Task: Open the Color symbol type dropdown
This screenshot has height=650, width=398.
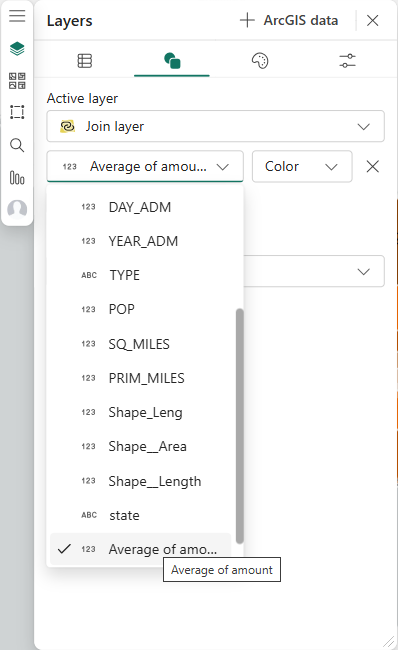Action: 302,167
